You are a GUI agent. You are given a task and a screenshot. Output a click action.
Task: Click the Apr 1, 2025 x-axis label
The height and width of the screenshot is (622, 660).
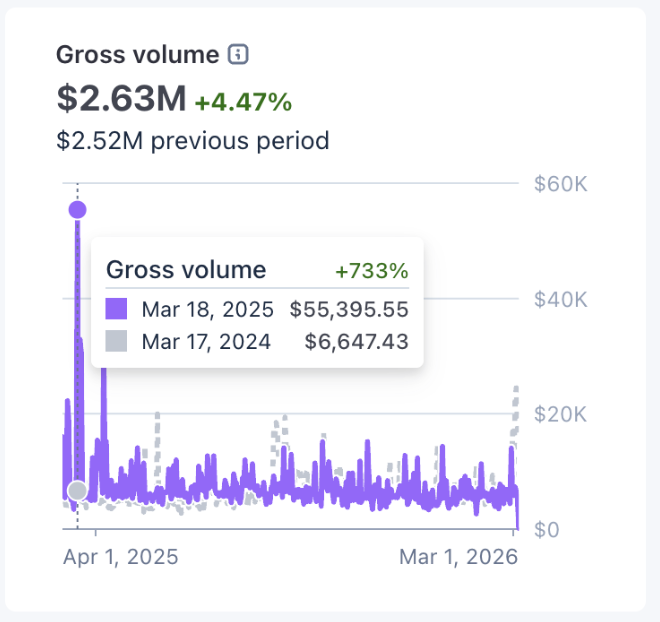coord(120,557)
